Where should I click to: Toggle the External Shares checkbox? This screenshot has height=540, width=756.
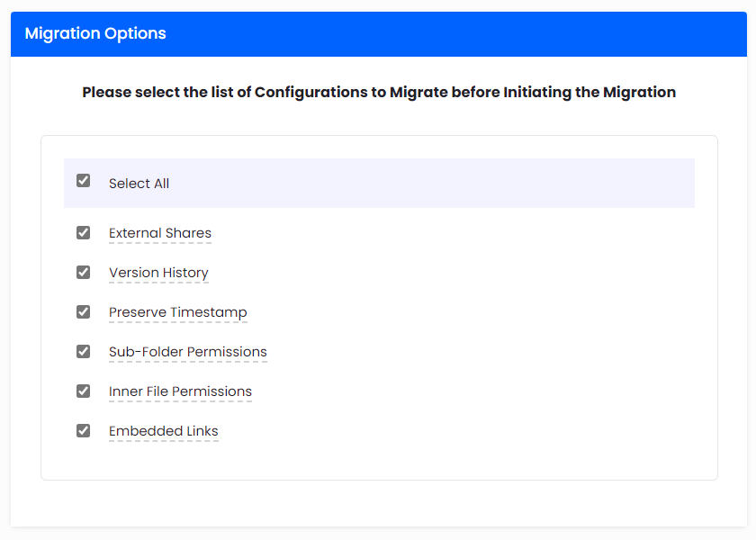(84, 232)
